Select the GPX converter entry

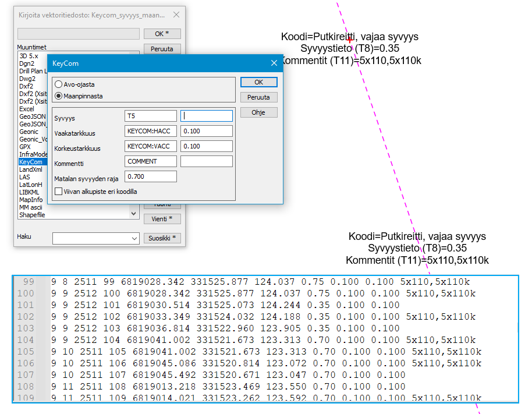point(25,147)
